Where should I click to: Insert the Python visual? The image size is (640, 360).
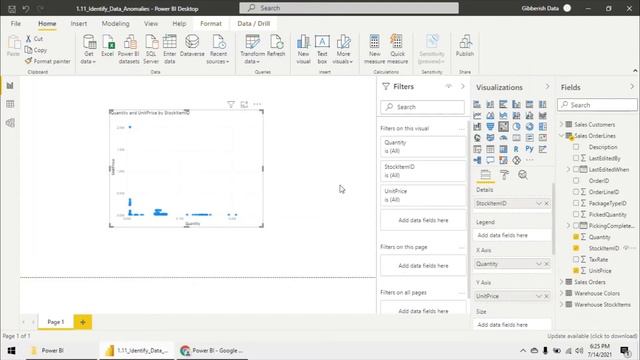(529, 149)
